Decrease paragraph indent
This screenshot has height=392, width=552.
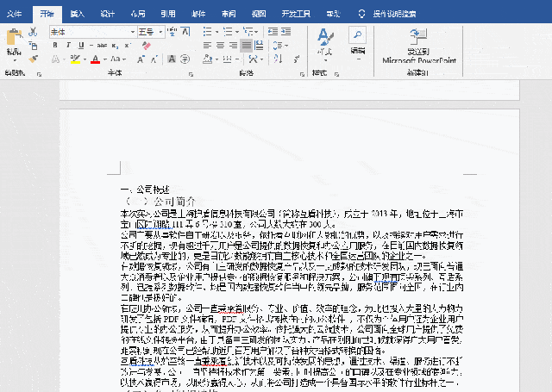click(x=273, y=32)
